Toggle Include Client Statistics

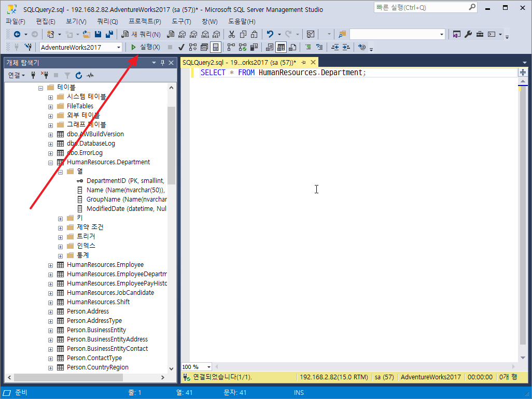pyautogui.click(x=254, y=47)
